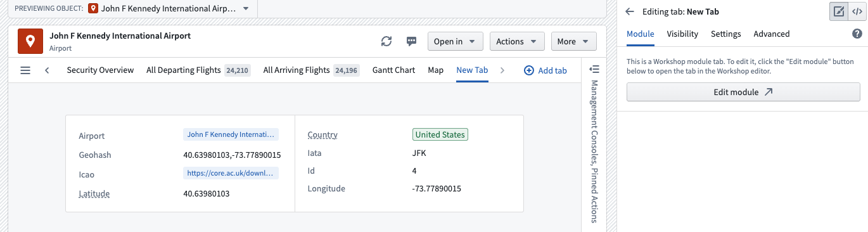868x232 pixels.
Task: Click the Iata value JFK
Action: click(x=419, y=153)
